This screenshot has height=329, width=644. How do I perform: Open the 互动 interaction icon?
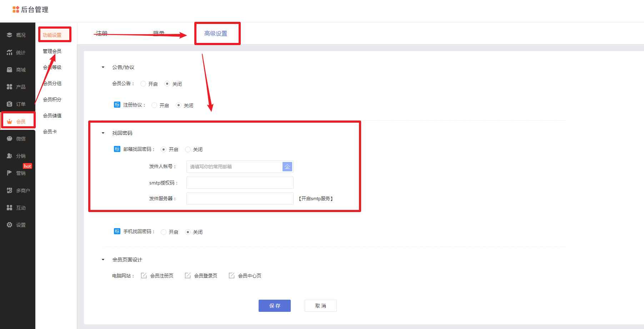(9, 208)
